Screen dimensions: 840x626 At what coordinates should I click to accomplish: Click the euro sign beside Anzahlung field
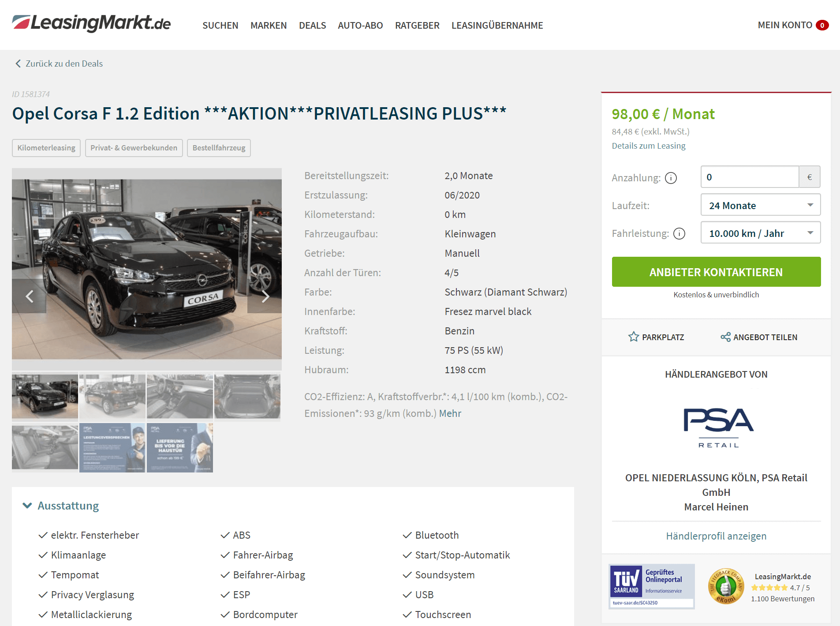click(x=810, y=177)
